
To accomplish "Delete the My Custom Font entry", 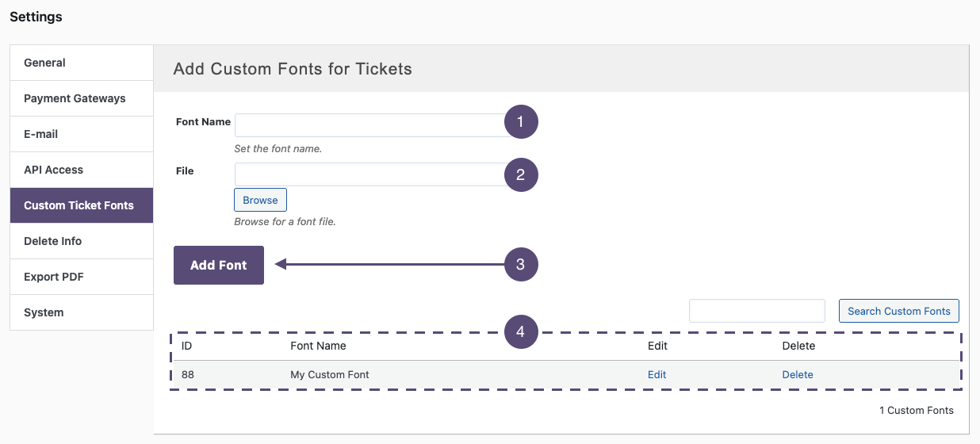I will click(x=798, y=375).
